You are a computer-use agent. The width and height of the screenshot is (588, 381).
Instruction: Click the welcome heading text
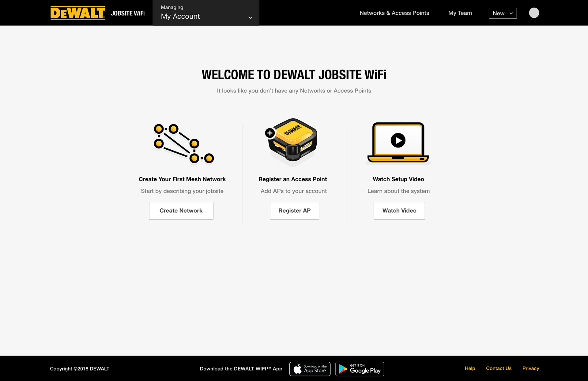click(294, 75)
